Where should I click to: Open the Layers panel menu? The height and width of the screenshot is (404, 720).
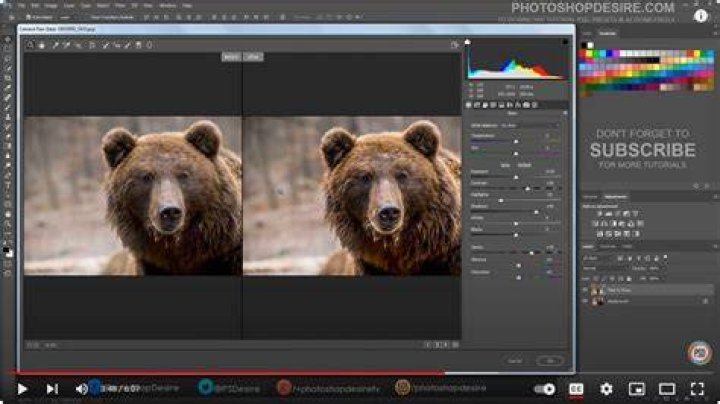point(715,247)
